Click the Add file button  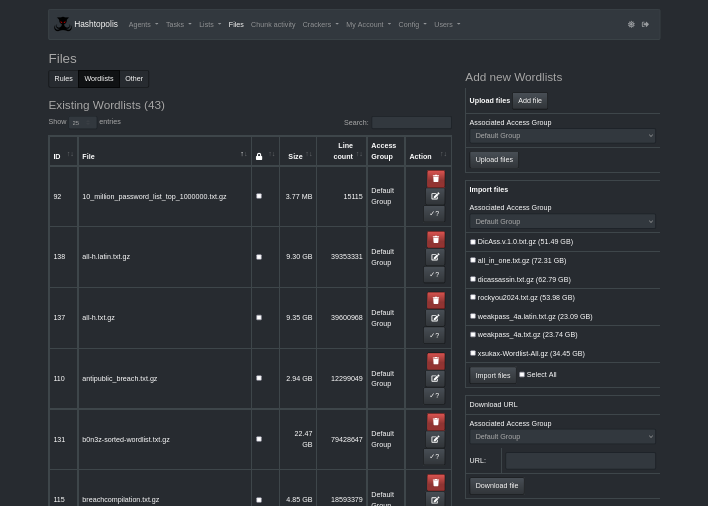(x=530, y=101)
